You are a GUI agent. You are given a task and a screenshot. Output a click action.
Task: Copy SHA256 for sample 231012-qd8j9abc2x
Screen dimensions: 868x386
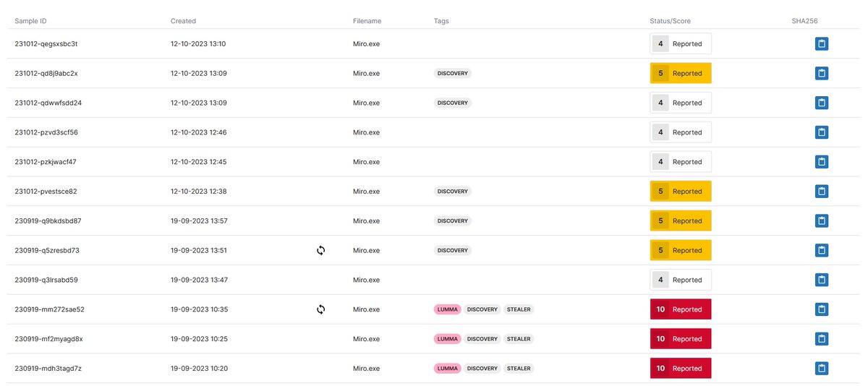(821, 74)
